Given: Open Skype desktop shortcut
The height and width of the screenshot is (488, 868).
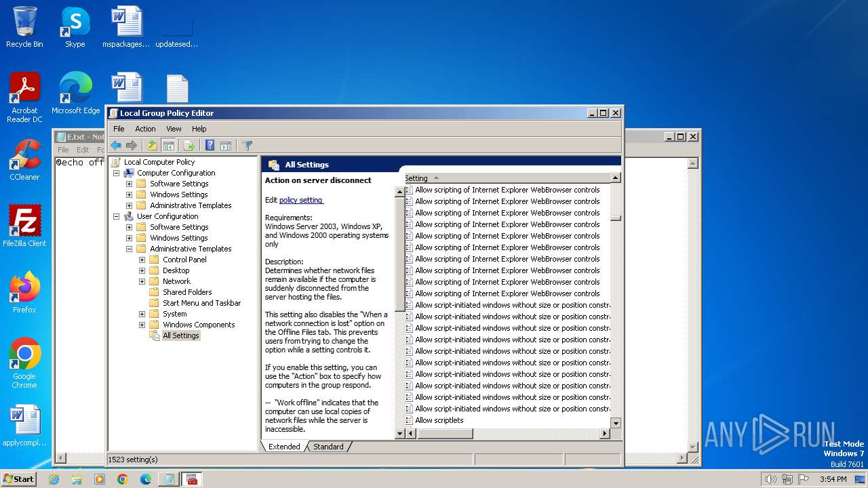Looking at the screenshot, I should [x=75, y=27].
